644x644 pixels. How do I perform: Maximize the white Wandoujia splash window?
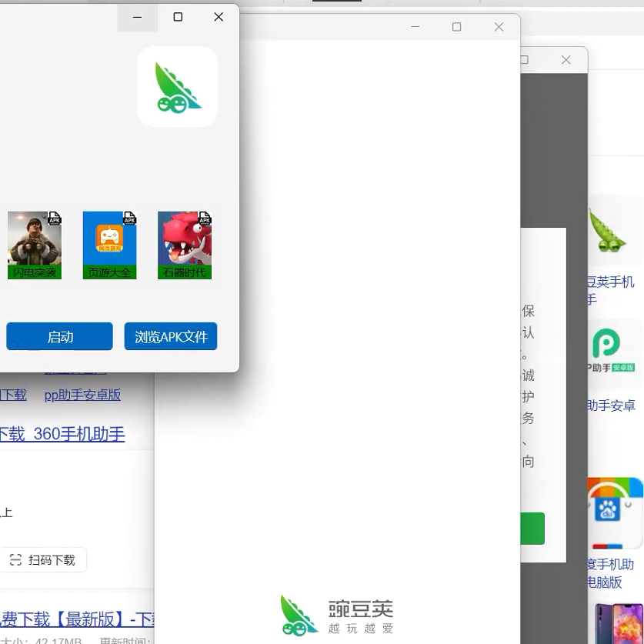pos(457,27)
